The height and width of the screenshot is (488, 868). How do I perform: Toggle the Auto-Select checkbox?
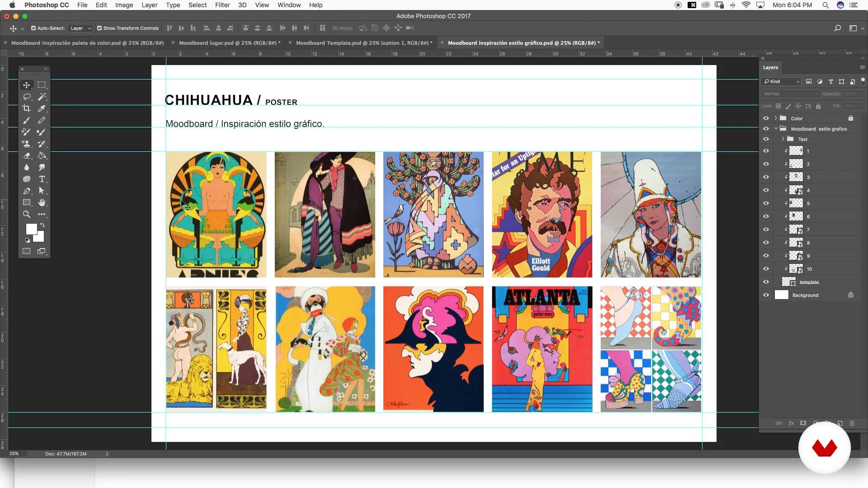click(33, 28)
